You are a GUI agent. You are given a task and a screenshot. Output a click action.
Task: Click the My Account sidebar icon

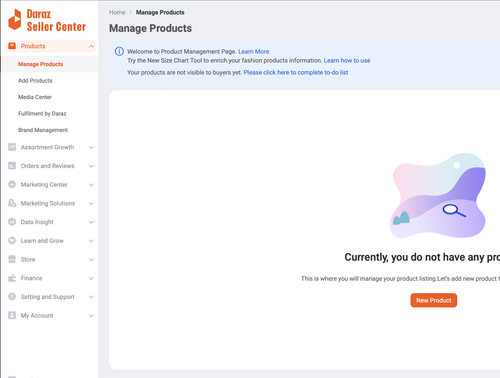click(12, 315)
